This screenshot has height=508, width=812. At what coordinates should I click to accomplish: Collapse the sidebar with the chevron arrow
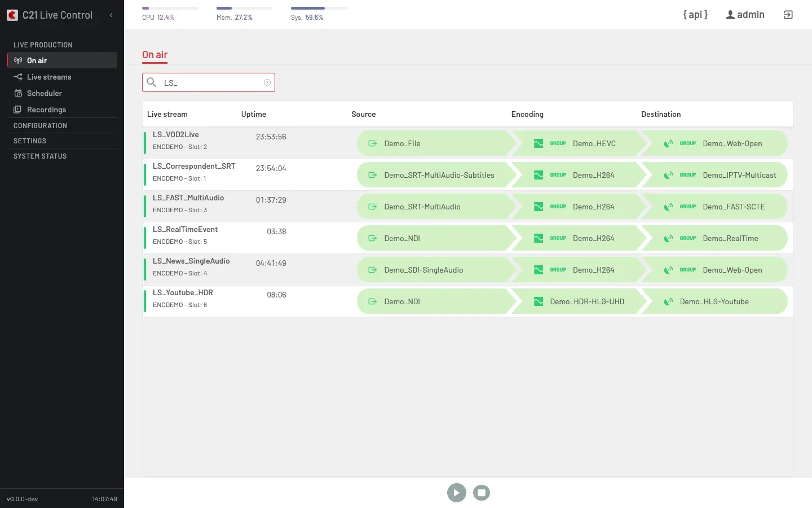pyautogui.click(x=111, y=15)
